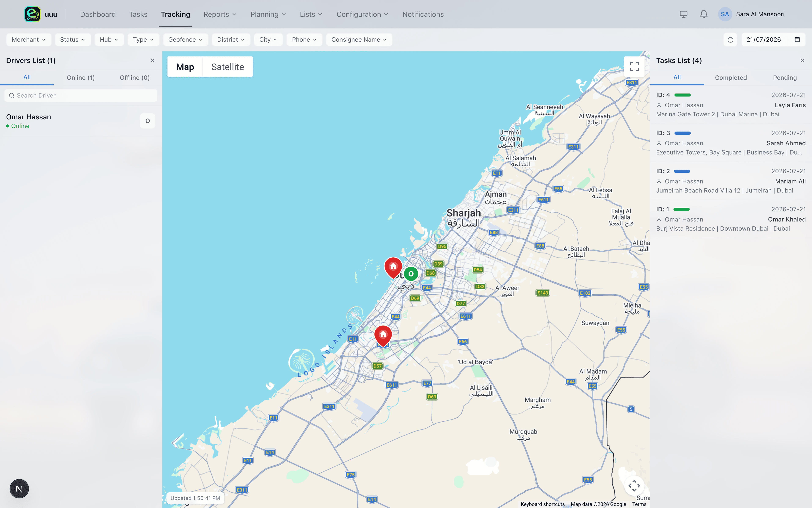Expand the Status filter dropdown
This screenshot has width=812, height=508.
73,40
